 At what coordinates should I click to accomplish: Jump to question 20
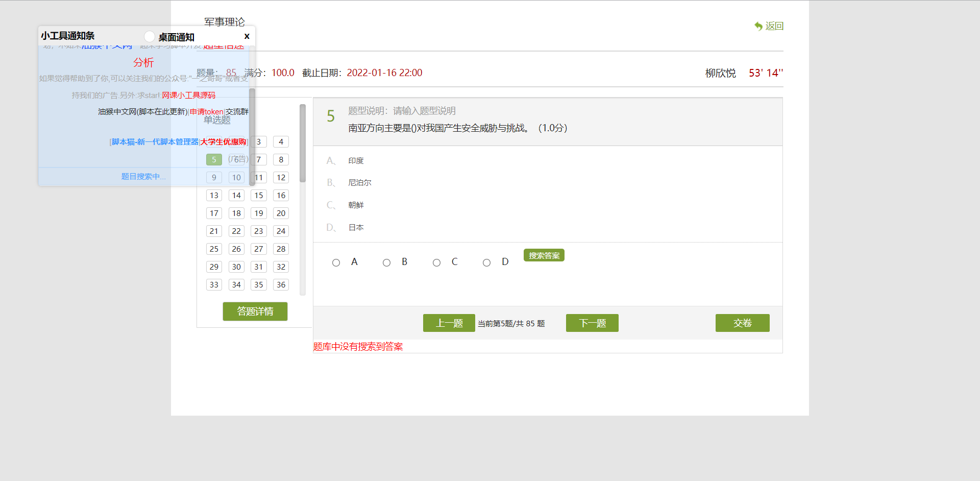[281, 213]
